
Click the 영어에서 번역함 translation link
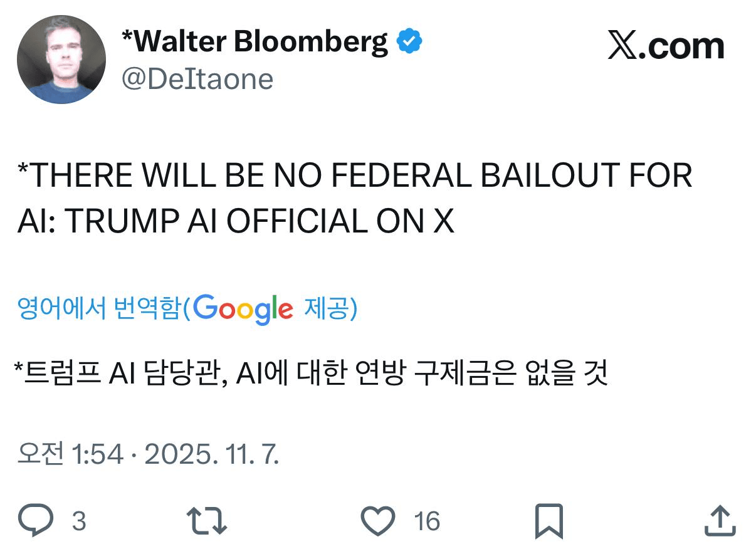pyautogui.click(x=99, y=308)
